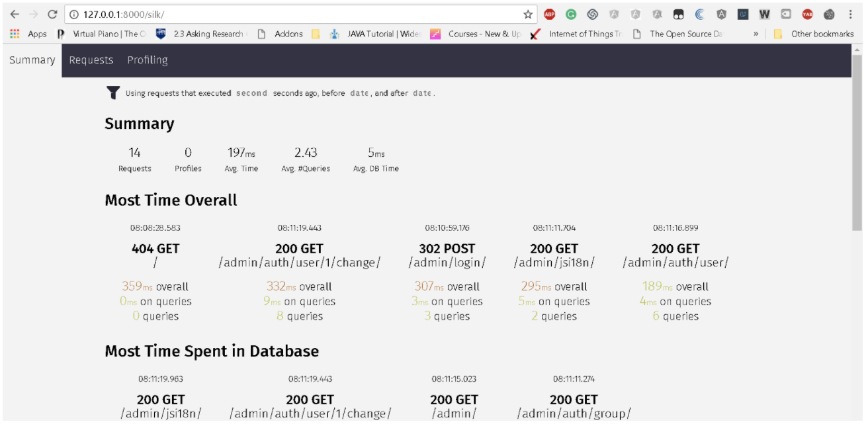Click the '5ms Avg. DB Time' stat
Image resolution: width=868 pixels, height=426 pixels.
376,159
